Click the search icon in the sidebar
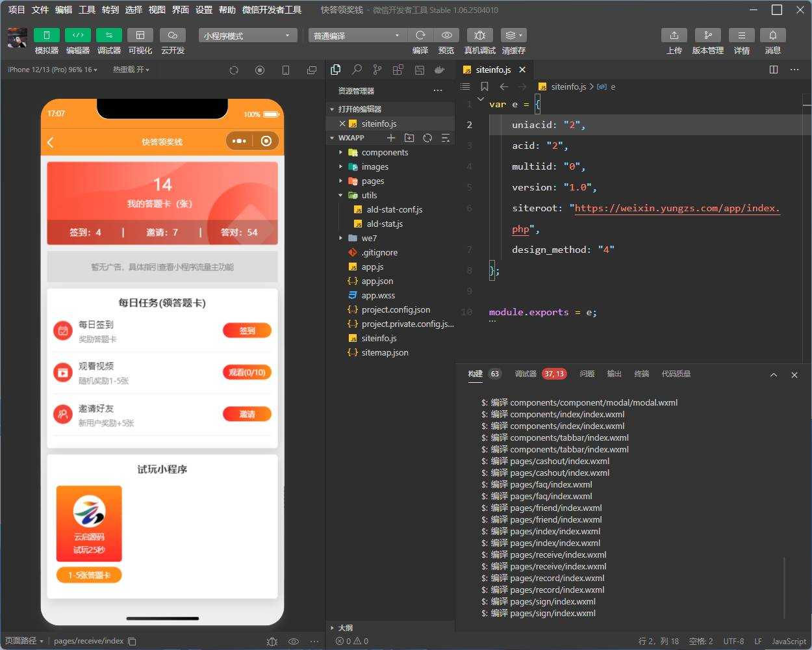 coord(357,70)
